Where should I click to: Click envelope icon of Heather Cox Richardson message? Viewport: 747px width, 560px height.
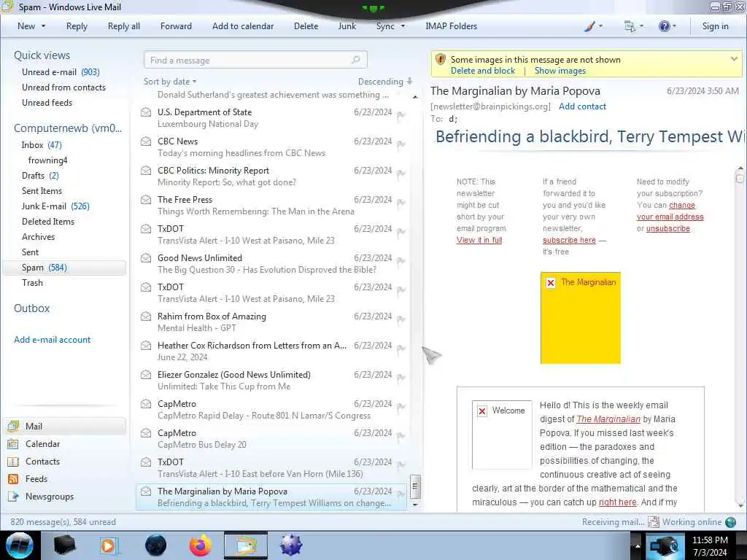click(146, 345)
